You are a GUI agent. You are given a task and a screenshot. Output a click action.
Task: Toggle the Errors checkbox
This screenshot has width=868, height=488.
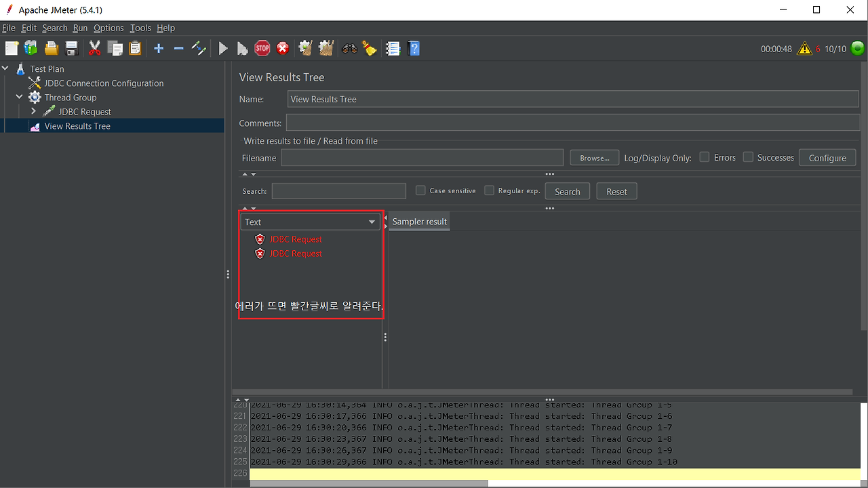click(705, 157)
